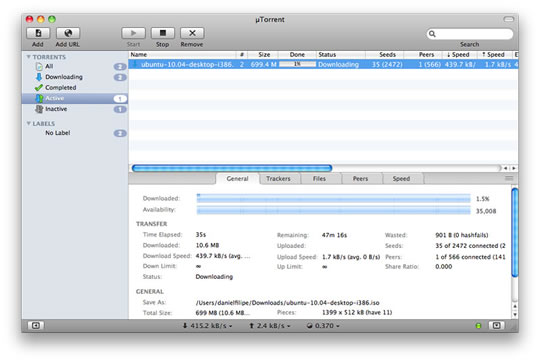Click the Add torrent toolbar icon
This screenshot has height=362, width=540.
pyautogui.click(x=38, y=33)
